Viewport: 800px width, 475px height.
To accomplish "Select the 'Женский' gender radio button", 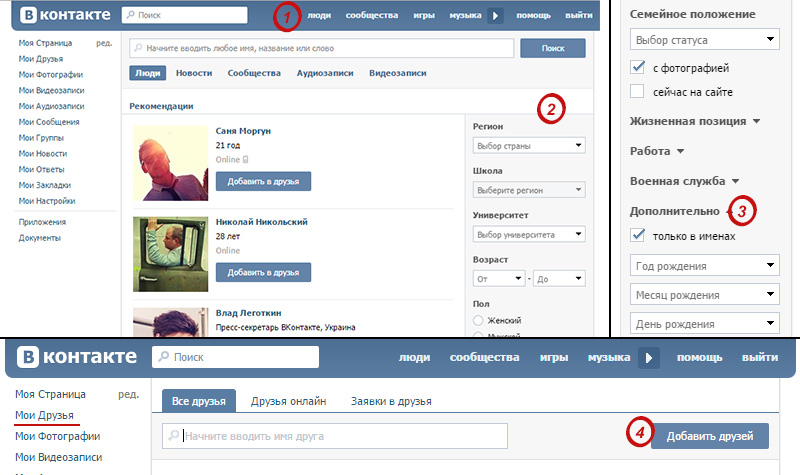I will [x=478, y=320].
